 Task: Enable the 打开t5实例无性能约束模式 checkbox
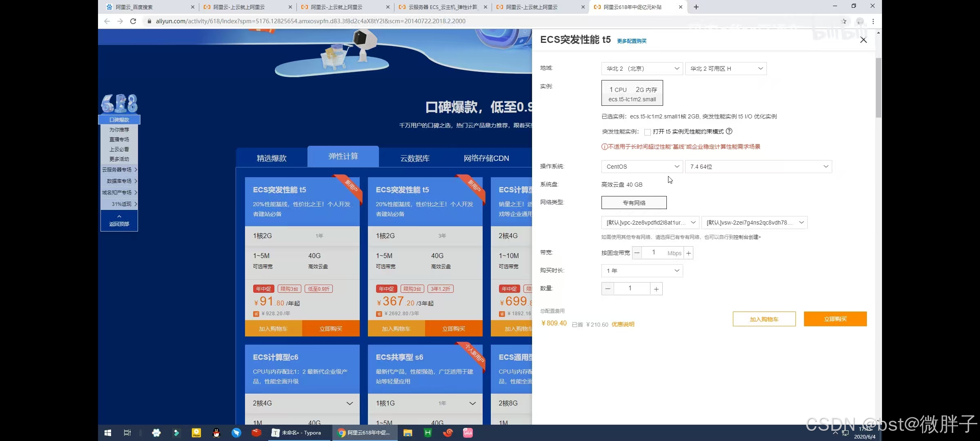coord(647,132)
